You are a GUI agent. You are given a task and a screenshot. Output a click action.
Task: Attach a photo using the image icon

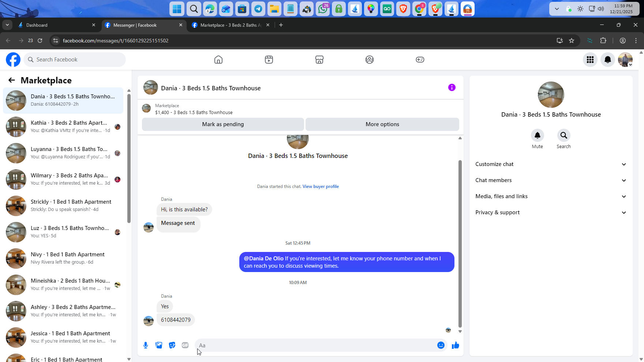click(159, 345)
